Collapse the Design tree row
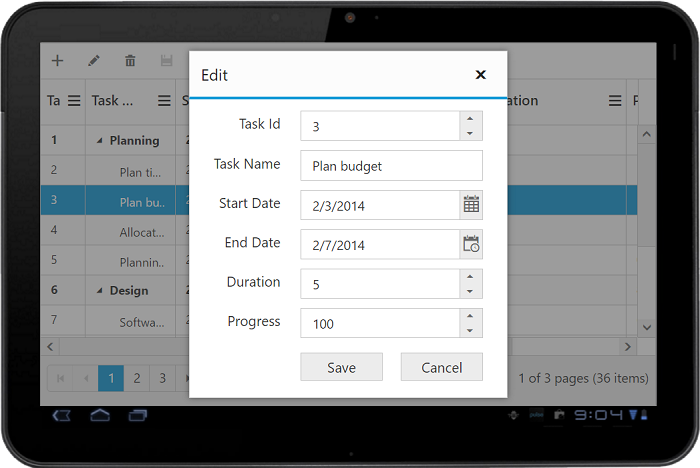The image size is (700, 468). (x=99, y=291)
